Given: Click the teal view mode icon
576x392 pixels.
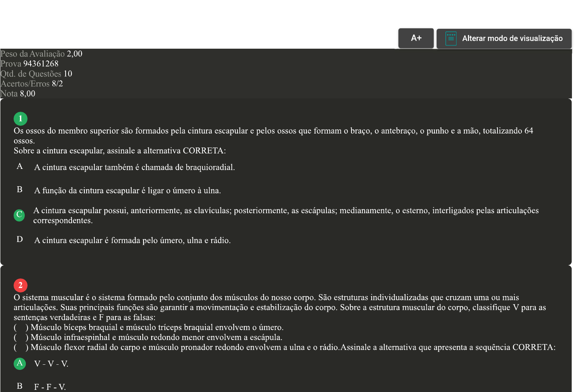Looking at the screenshot, I should click(451, 38).
